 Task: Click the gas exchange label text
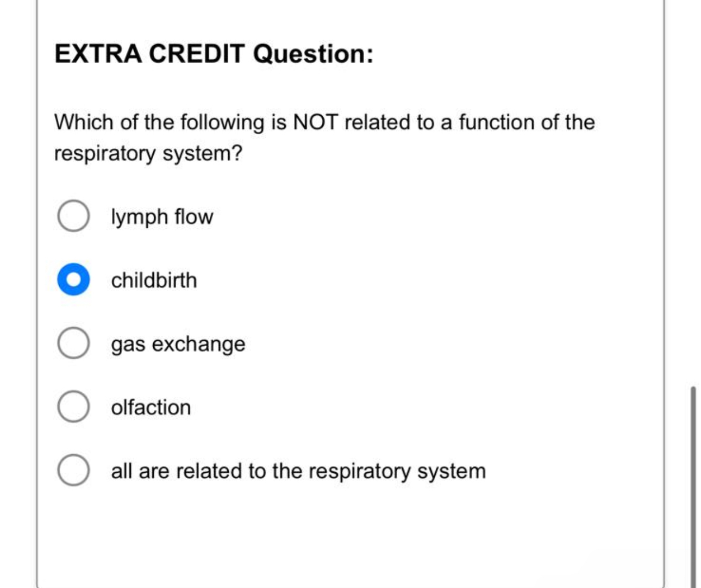point(178,343)
